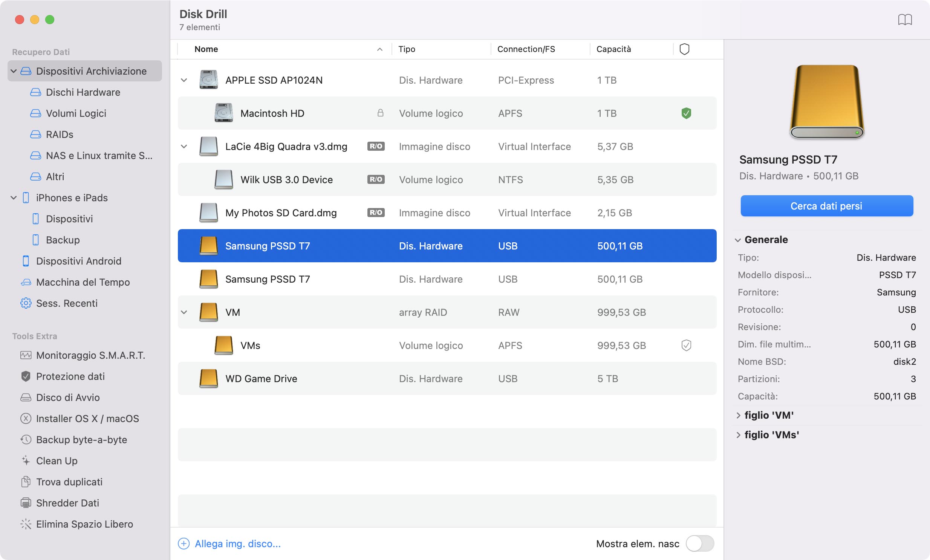Viewport: 930px width, 560px height.
Task: Collapse APPLE SSD AP1024N row
Action: point(184,80)
